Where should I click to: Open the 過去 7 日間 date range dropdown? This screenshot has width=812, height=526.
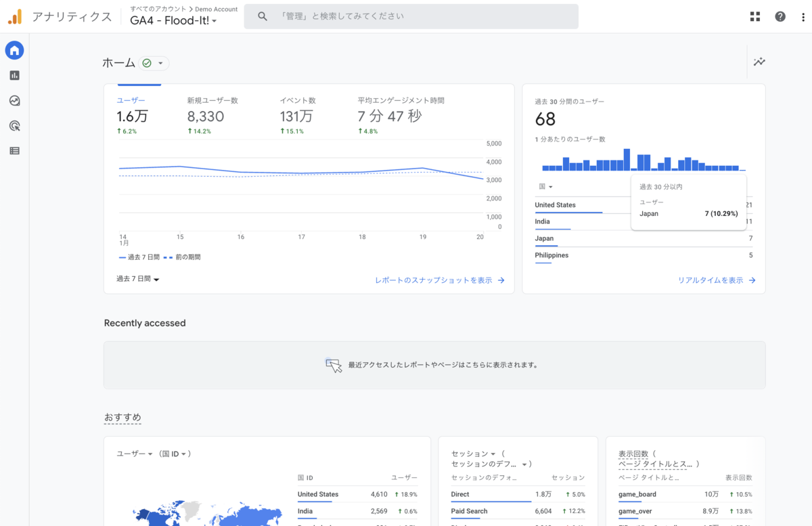138,279
